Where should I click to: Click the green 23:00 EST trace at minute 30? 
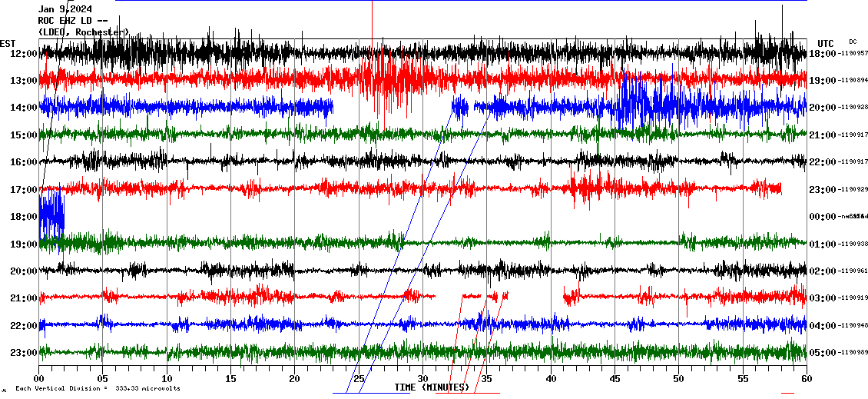pyautogui.click(x=422, y=352)
